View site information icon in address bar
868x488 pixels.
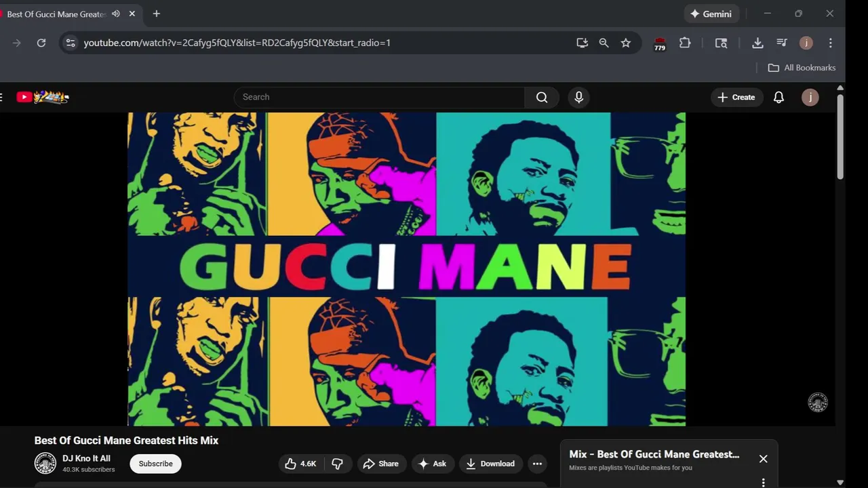coord(70,43)
